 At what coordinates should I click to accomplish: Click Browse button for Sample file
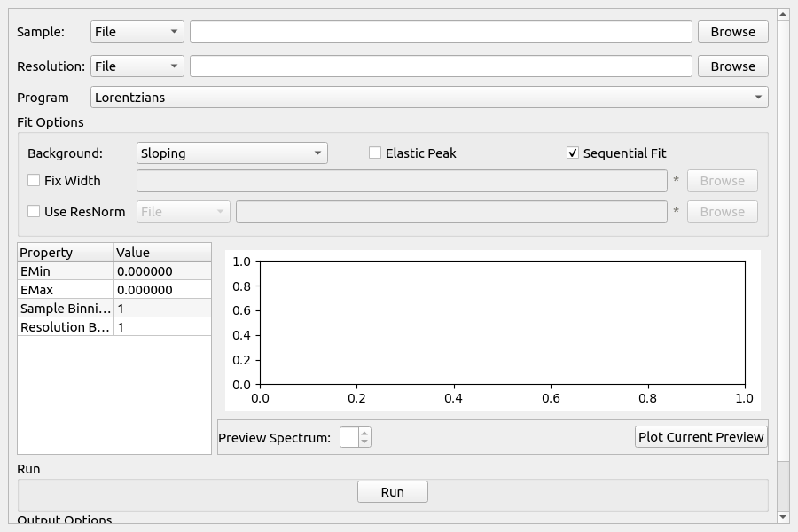pos(732,32)
